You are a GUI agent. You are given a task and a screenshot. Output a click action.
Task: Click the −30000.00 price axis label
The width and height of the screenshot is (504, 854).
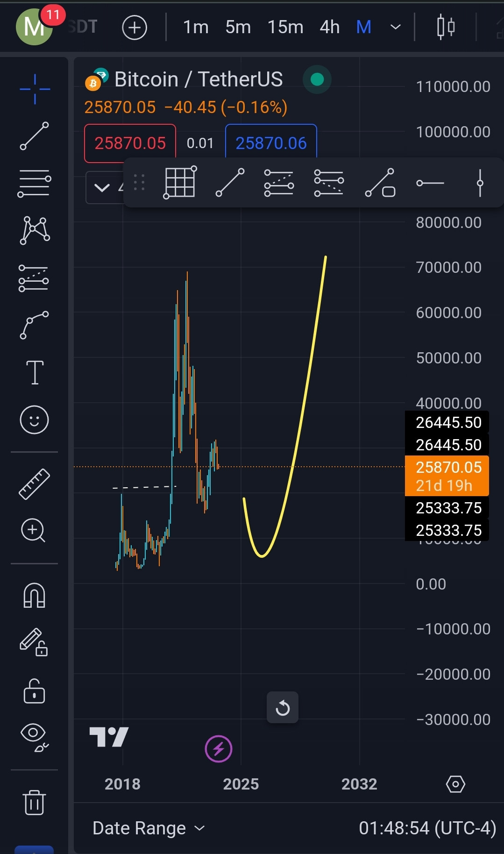[453, 719]
